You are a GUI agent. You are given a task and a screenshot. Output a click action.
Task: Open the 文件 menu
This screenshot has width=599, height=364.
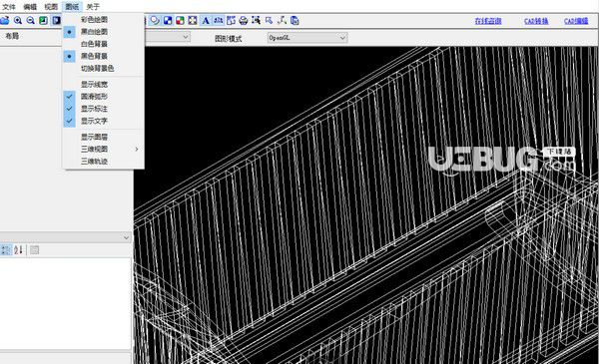(x=8, y=7)
